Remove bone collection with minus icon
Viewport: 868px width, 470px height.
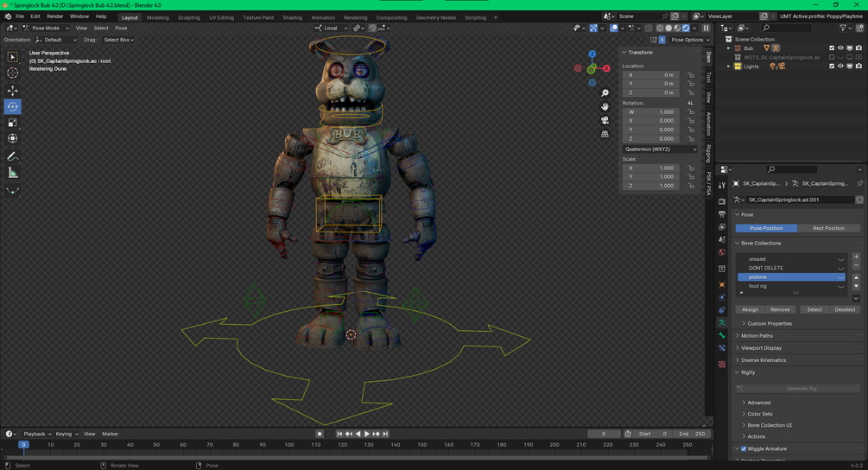pyautogui.click(x=857, y=266)
